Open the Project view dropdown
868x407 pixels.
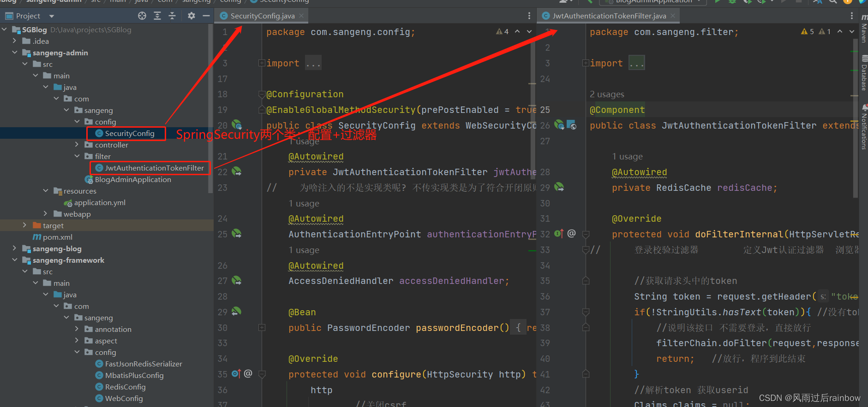coord(52,16)
